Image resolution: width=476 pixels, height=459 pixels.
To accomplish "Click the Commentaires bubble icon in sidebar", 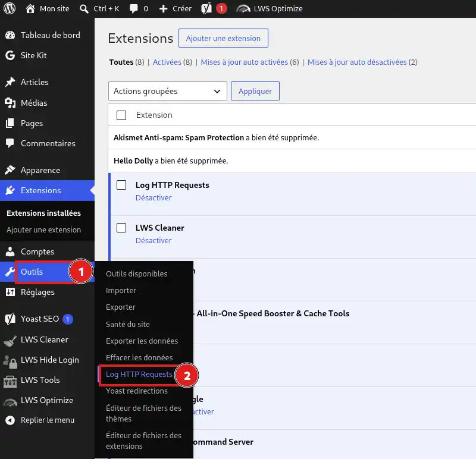I will [10, 143].
